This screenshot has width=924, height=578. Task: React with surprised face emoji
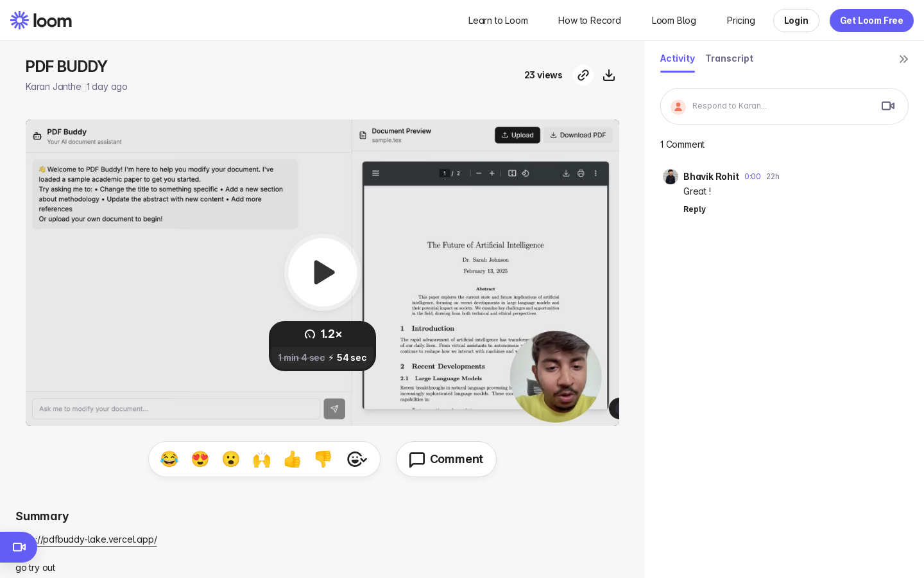(231, 459)
